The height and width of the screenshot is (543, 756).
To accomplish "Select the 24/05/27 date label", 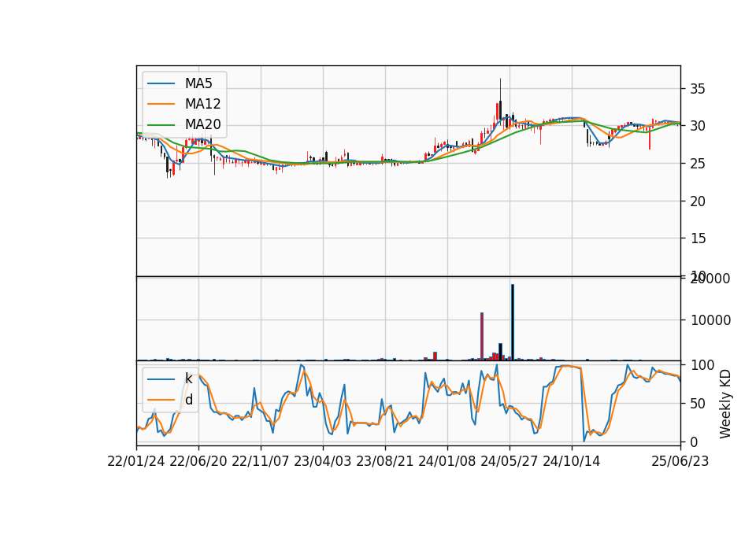I will [510, 462].
